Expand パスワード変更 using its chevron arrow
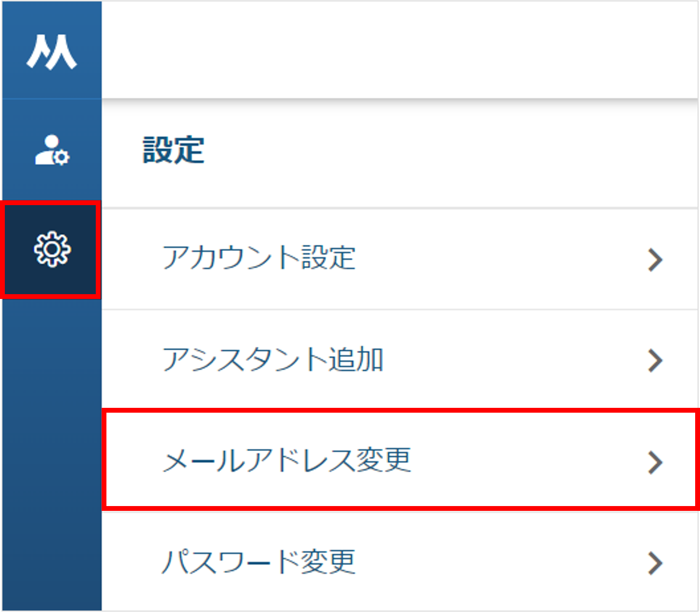 coord(655,563)
